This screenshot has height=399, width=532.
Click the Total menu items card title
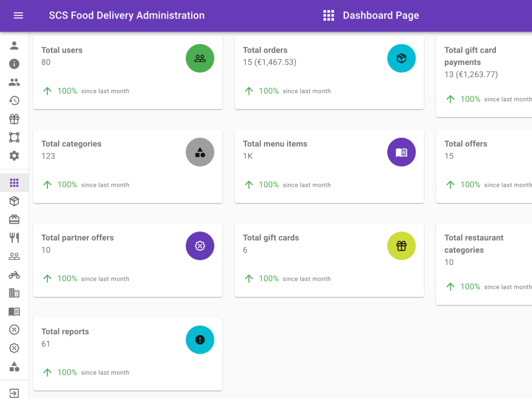(x=275, y=144)
